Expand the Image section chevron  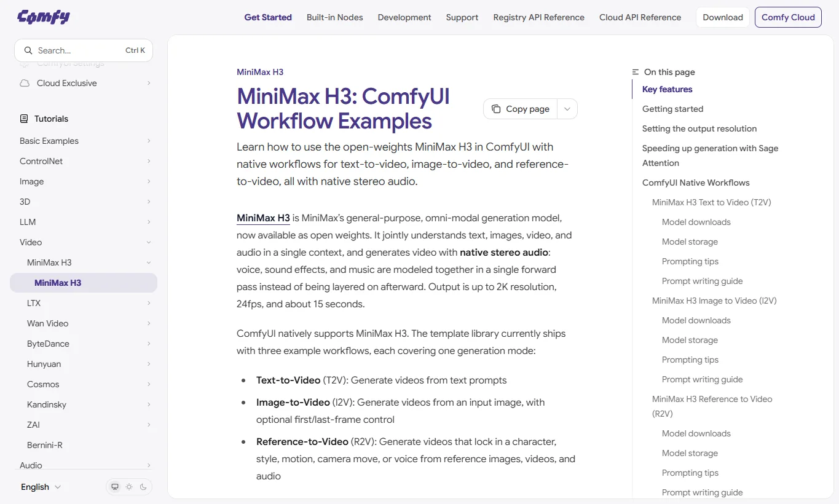coord(149,181)
